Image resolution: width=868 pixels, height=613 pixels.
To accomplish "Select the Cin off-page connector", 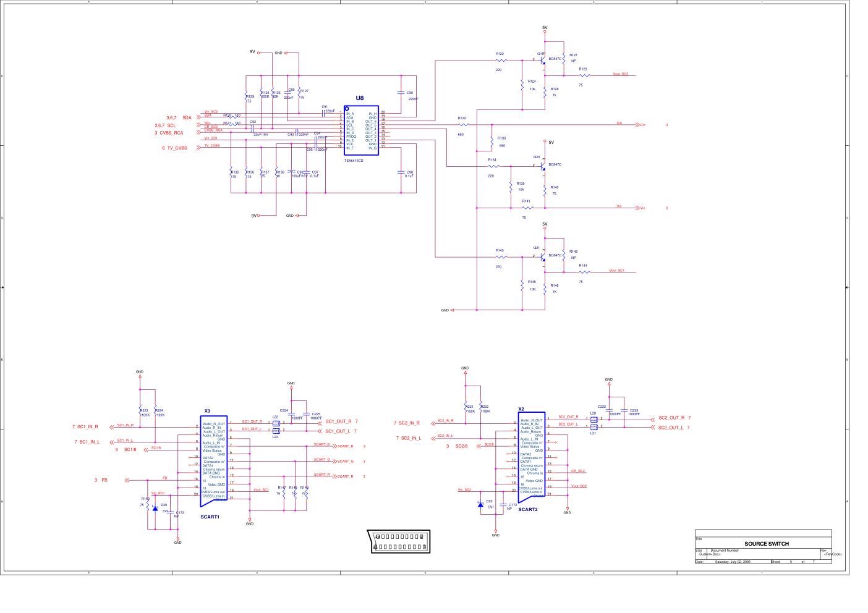I will [x=640, y=125].
